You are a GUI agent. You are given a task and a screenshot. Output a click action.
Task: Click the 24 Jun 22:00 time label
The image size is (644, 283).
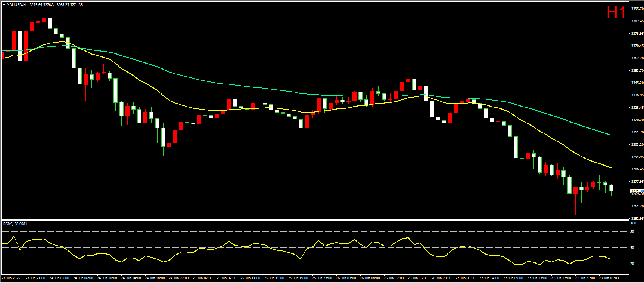click(179, 278)
